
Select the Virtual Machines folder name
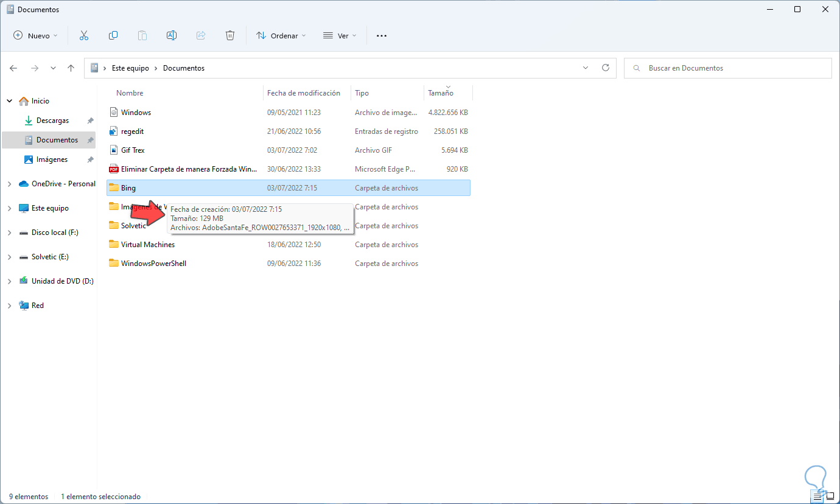tap(148, 245)
